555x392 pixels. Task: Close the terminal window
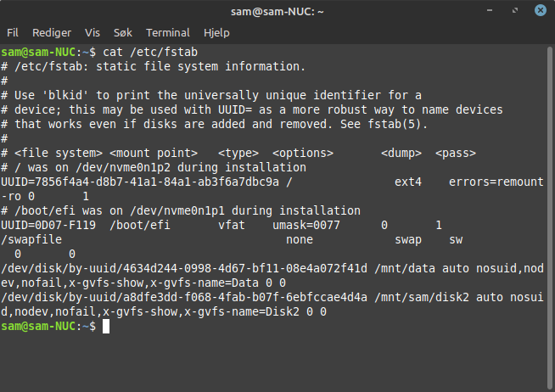[x=540, y=10]
